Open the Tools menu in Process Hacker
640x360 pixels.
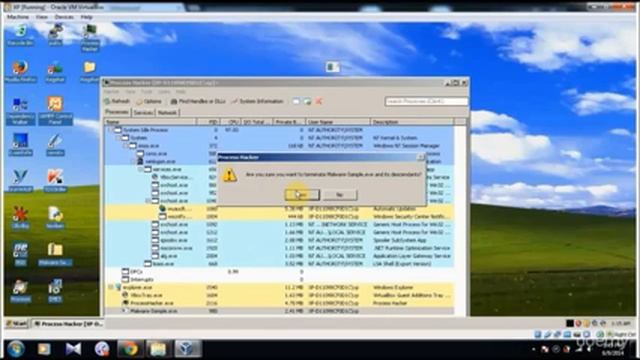[x=147, y=92]
